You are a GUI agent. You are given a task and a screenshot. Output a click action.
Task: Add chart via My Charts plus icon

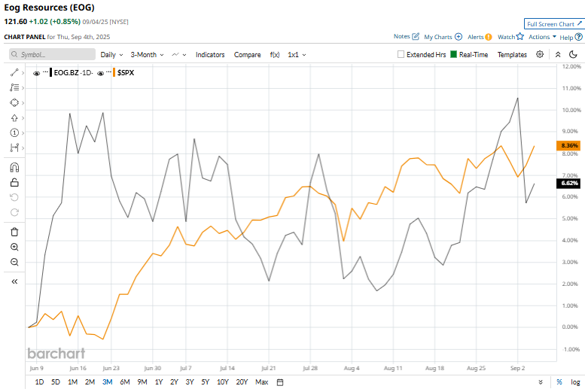coord(459,37)
